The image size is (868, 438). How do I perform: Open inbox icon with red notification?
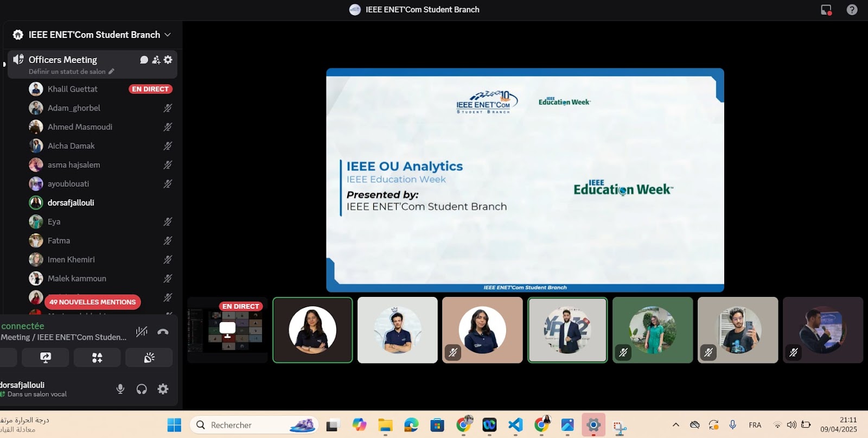pyautogui.click(x=826, y=10)
